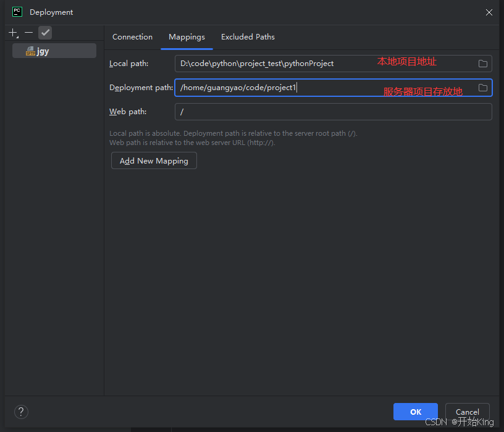The image size is (504, 432).
Task: Click the hint text 'Local path is absolute'
Action: click(145, 133)
